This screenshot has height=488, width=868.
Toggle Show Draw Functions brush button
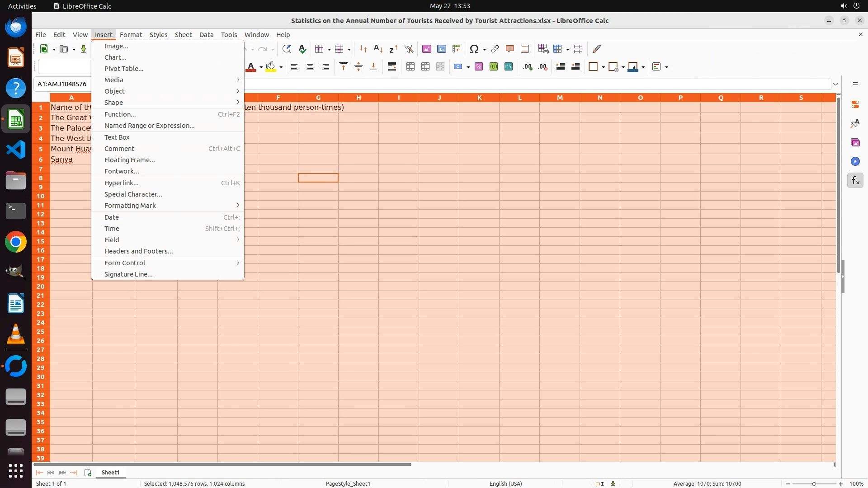point(597,49)
